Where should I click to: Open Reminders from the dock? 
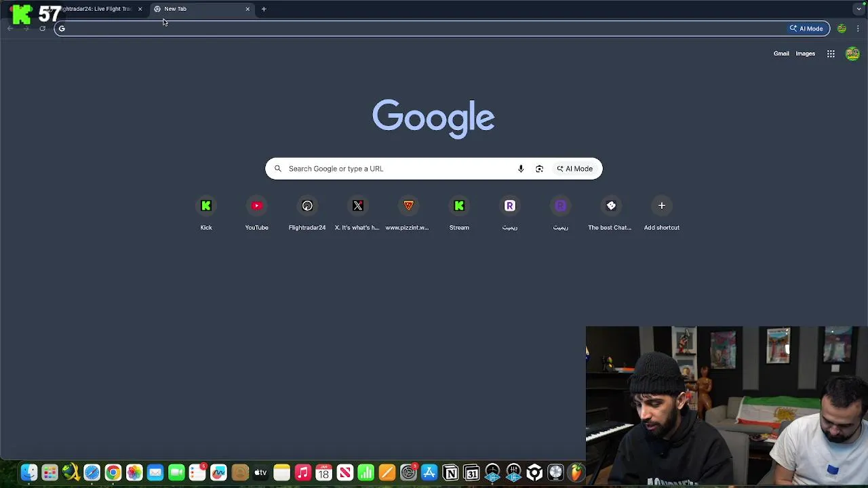(197, 472)
